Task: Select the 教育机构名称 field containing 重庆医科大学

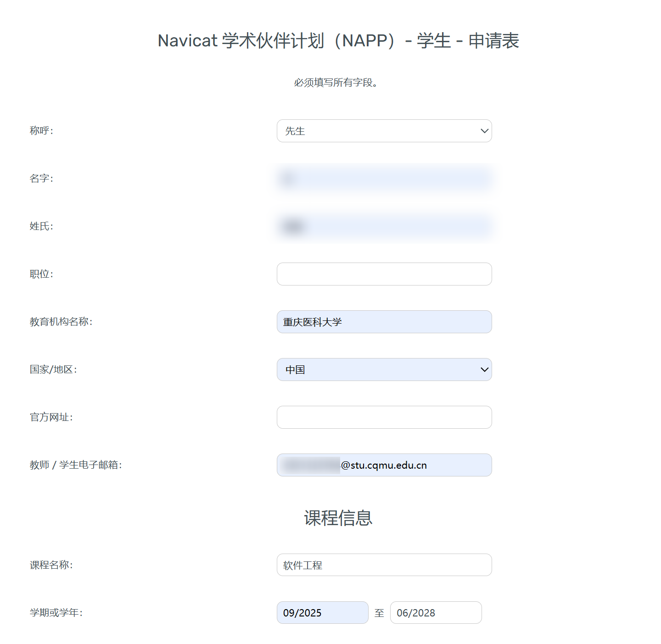Action: tap(384, 322)
